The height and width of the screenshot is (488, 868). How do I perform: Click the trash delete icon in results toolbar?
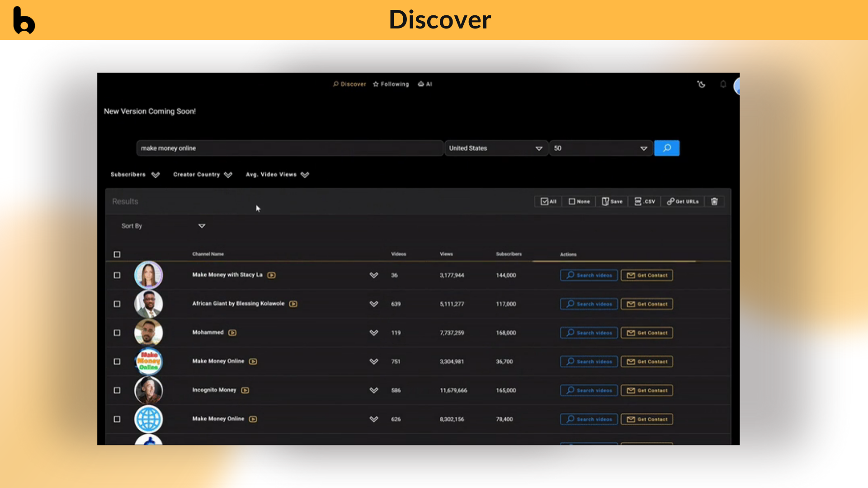[714, 202]
